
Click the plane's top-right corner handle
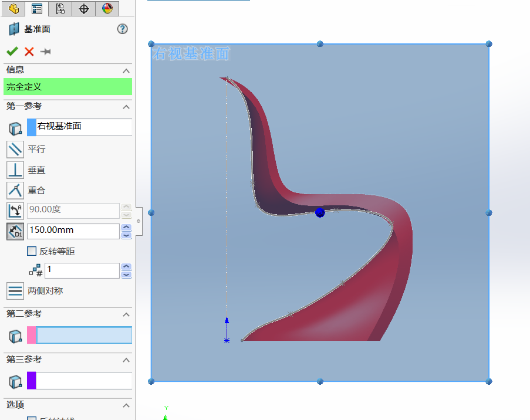click(x=489, y=44)
